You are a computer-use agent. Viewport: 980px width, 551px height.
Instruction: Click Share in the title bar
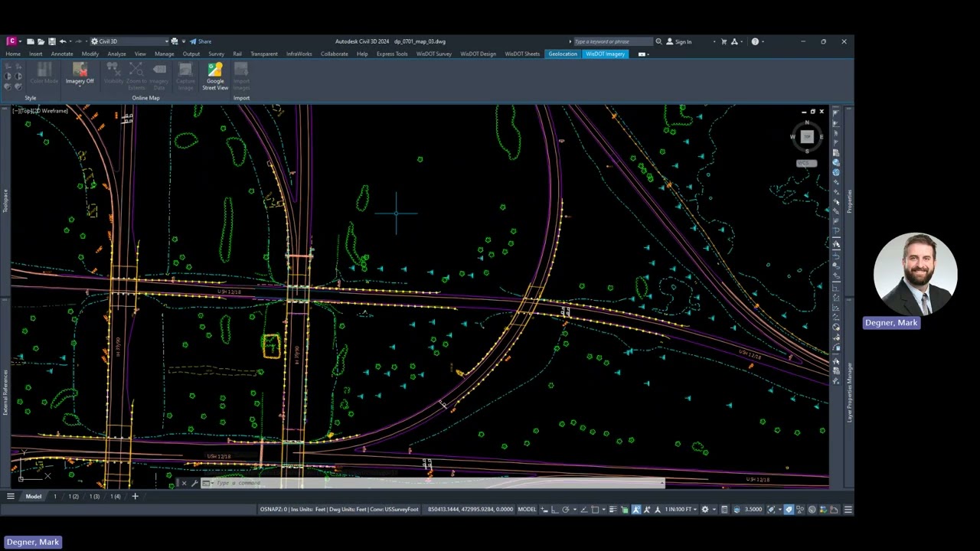pos(201,41)
